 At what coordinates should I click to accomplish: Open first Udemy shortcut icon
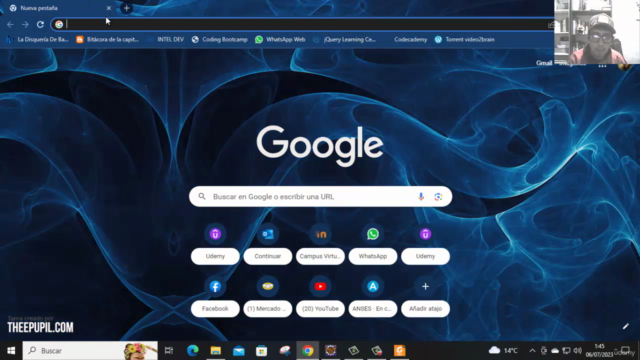pos(215,234)
